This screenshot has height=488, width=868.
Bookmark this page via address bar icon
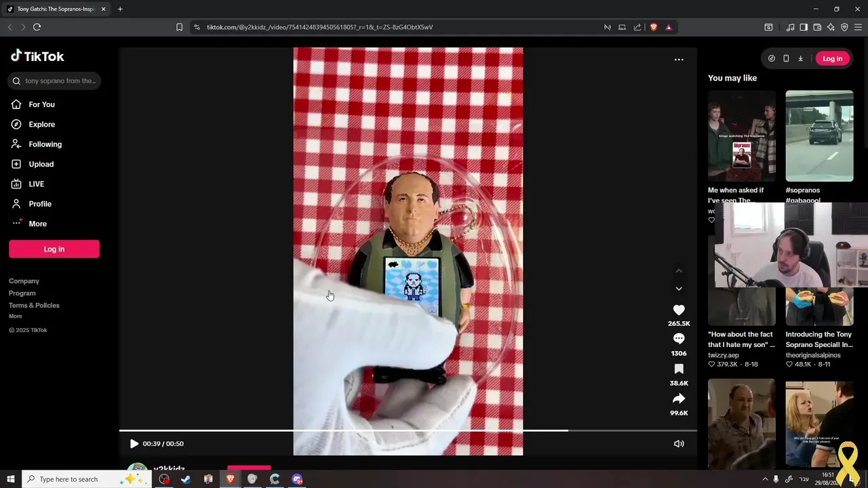[179, 27]
